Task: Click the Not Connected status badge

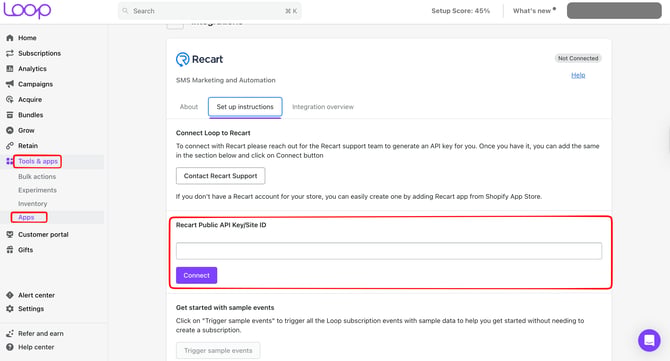Action: [x=578, y=59]
